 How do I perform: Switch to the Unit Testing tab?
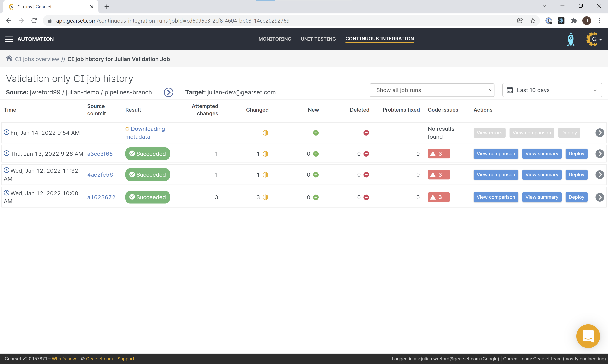[318, 39]
